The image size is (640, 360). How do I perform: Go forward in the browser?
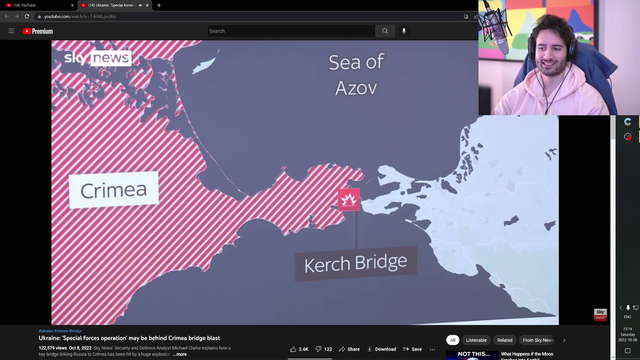(17, 16)
